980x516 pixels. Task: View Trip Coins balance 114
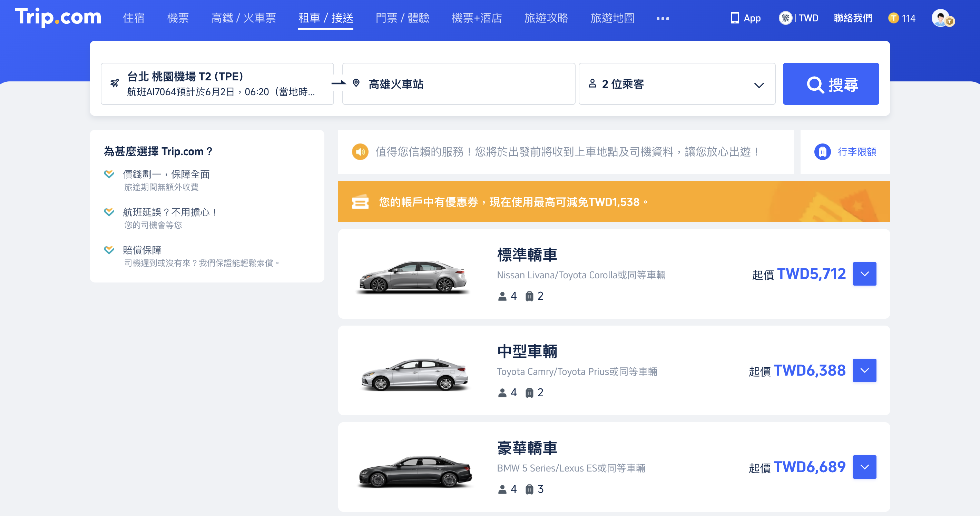point(902,18)
